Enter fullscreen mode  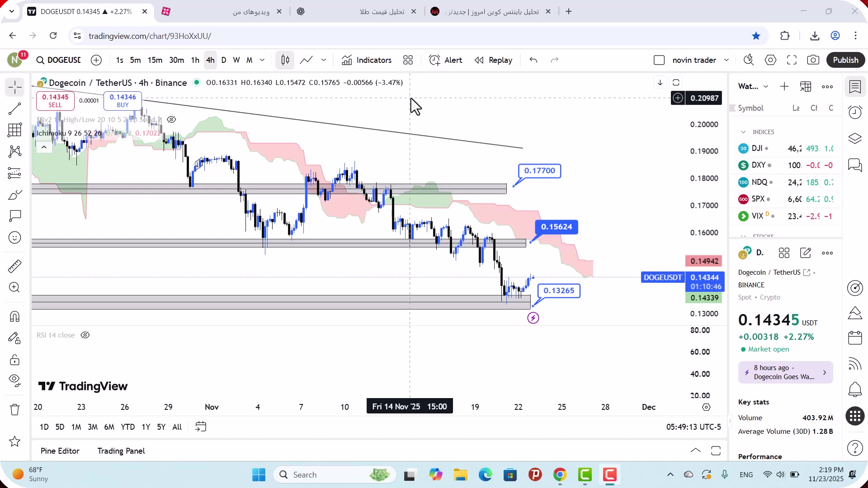(792, 60)
